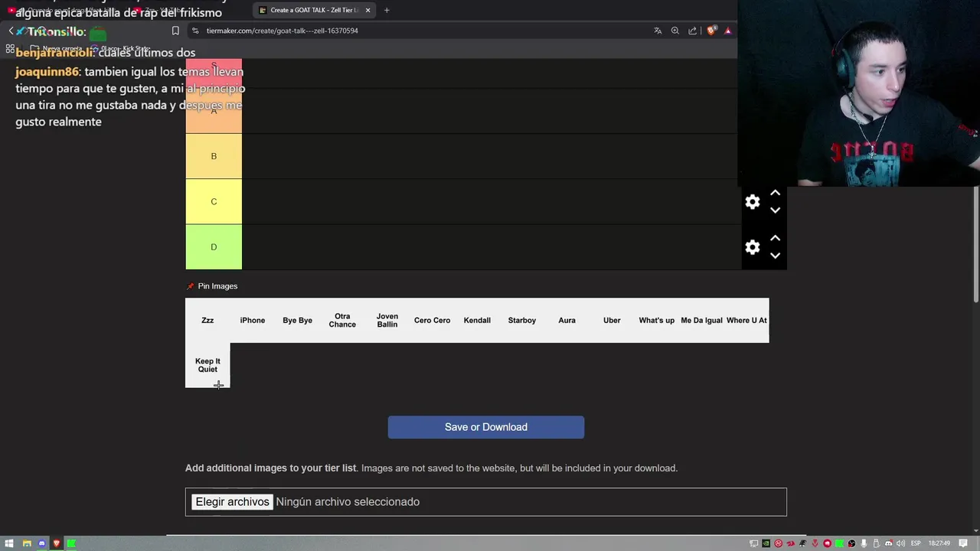
Task: Select the red S tier label
Action: tap(214, 73)
